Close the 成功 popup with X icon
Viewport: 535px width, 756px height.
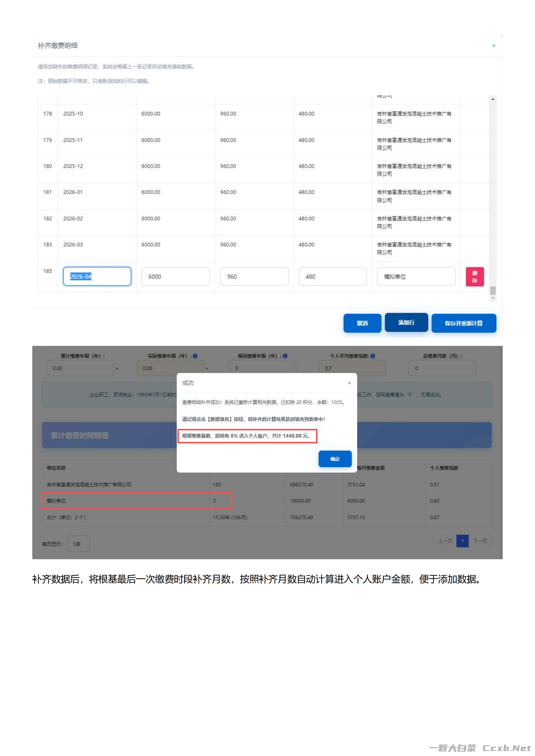(x=349, y=383)
